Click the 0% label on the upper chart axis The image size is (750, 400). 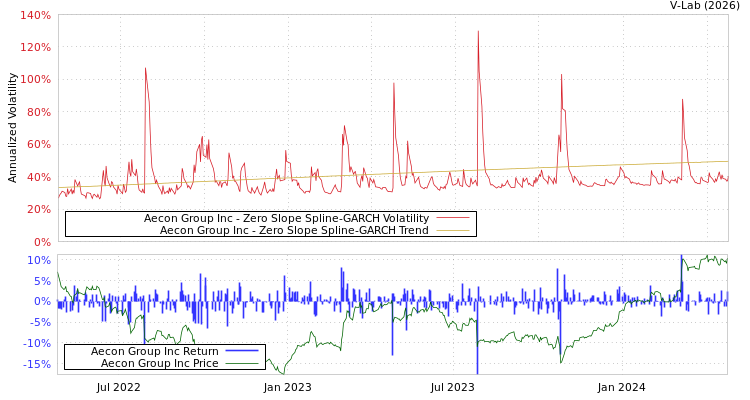[x=42, y=242]
